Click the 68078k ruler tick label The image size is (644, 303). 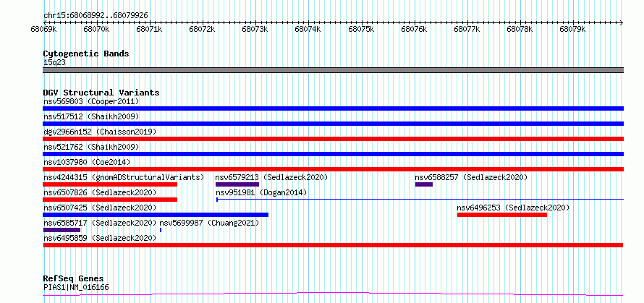[x=520, y=30]
